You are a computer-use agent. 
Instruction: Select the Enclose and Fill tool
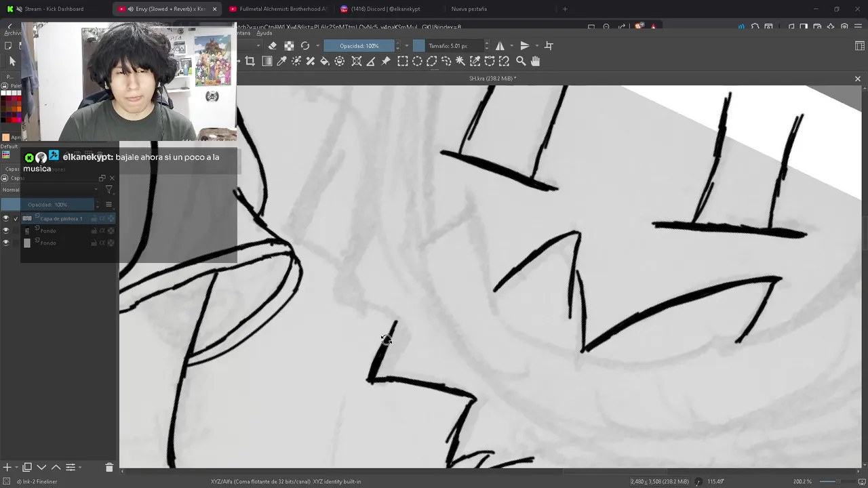(x=340, y=61)
